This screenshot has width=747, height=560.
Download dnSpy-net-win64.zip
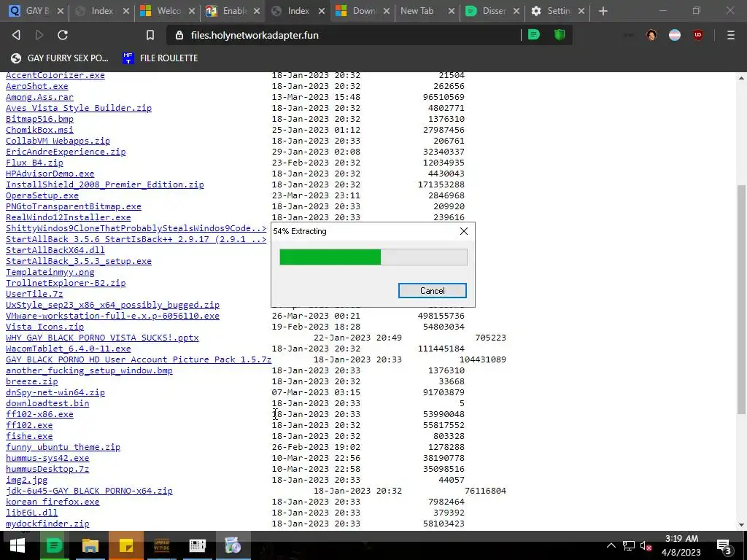point(55,393)
